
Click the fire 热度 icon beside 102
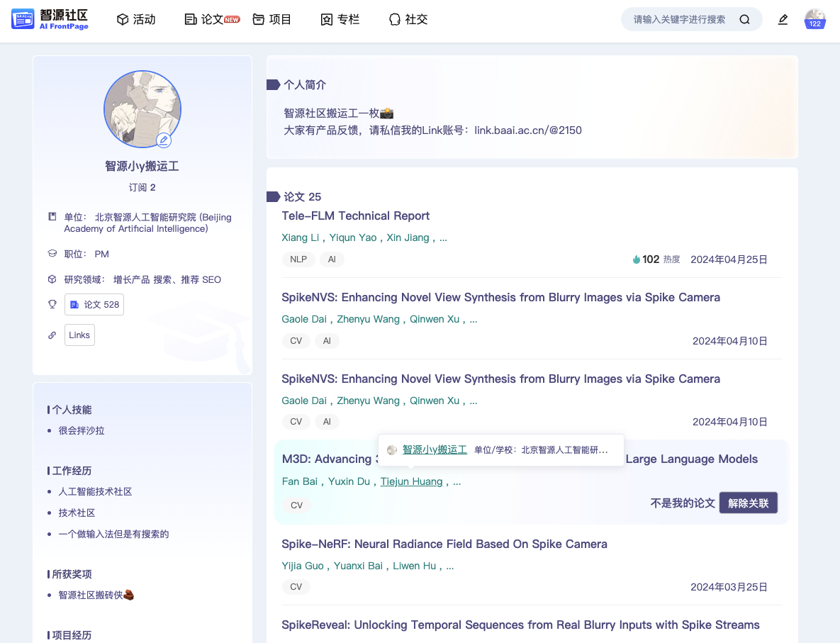[x=637, y=259]
